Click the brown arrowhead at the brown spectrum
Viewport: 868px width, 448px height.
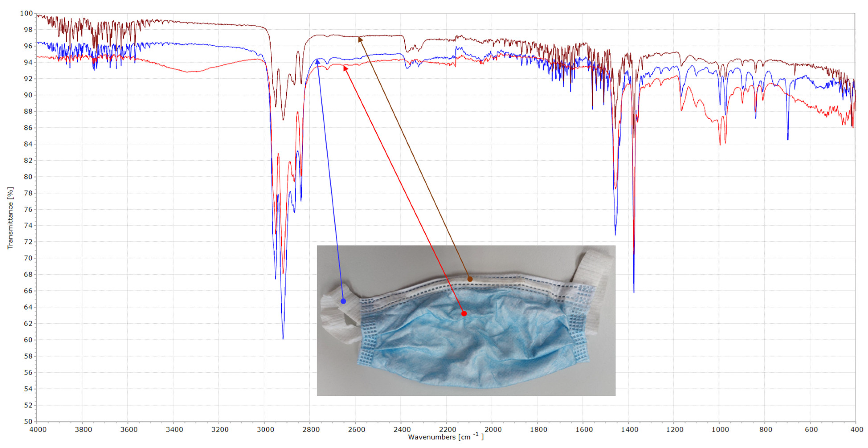point(360,39)
